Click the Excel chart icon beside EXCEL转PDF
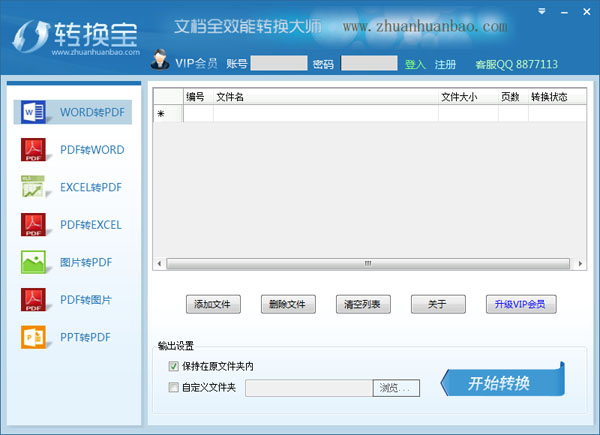This screenshot has height=435, width=600. click(33, 187)
